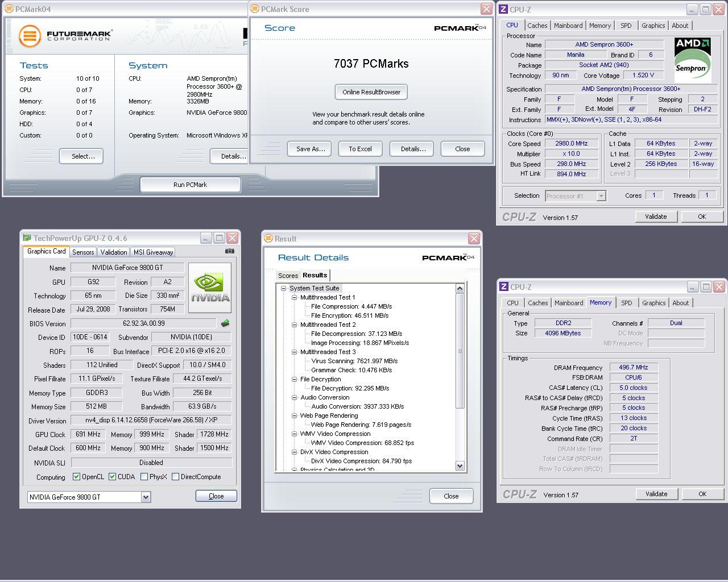Viewport: 728px width, 582px height.
Task: Click File Compression 4.447 MB/s row
Action: click(x=351, y=306)
